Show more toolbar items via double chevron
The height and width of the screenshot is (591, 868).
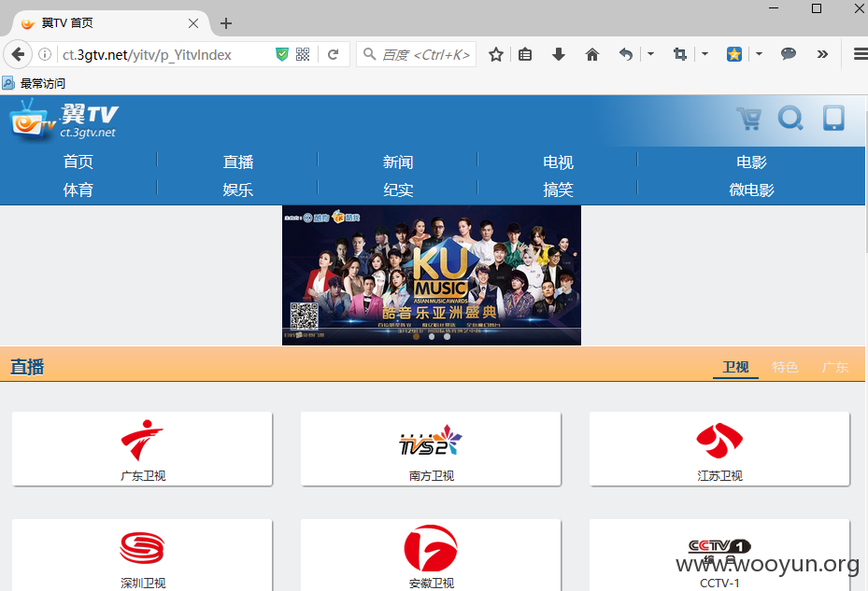click(x=822, y=54)
